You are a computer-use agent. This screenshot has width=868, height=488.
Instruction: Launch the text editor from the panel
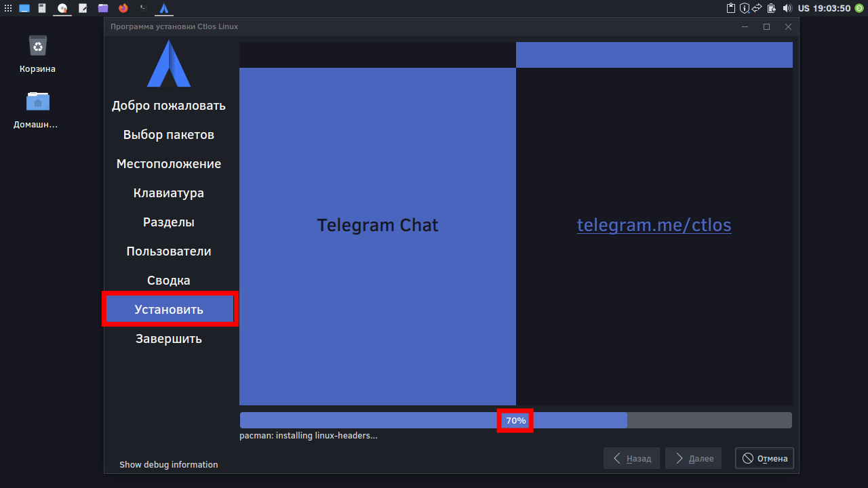tap(83, 8)
